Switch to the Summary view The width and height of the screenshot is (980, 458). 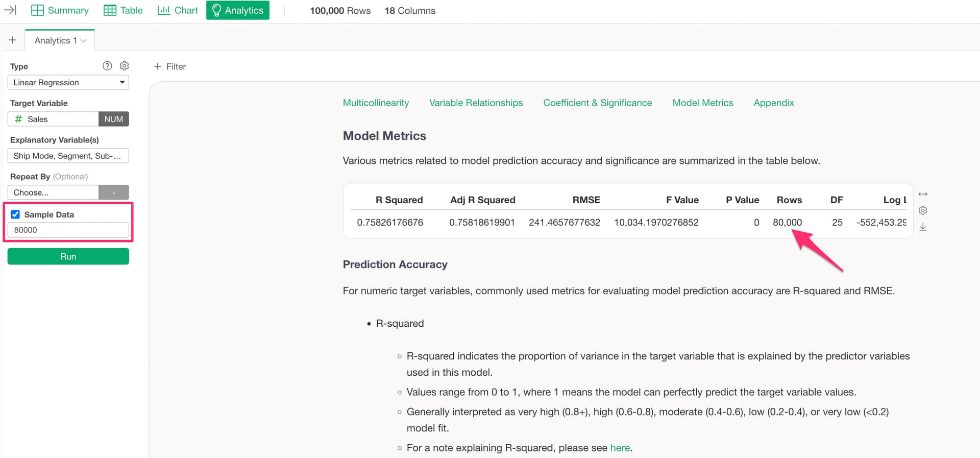[x=60, y=10]
